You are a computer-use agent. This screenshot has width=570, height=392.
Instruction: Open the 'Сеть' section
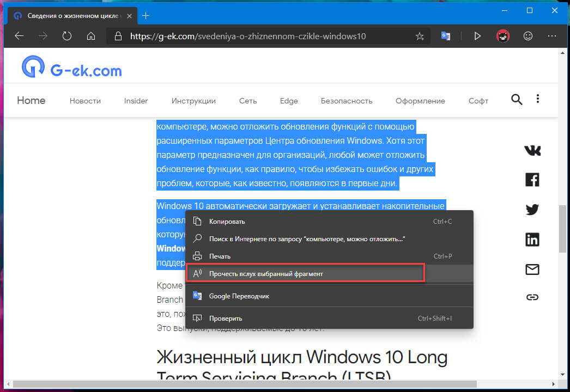coord(248,101)
